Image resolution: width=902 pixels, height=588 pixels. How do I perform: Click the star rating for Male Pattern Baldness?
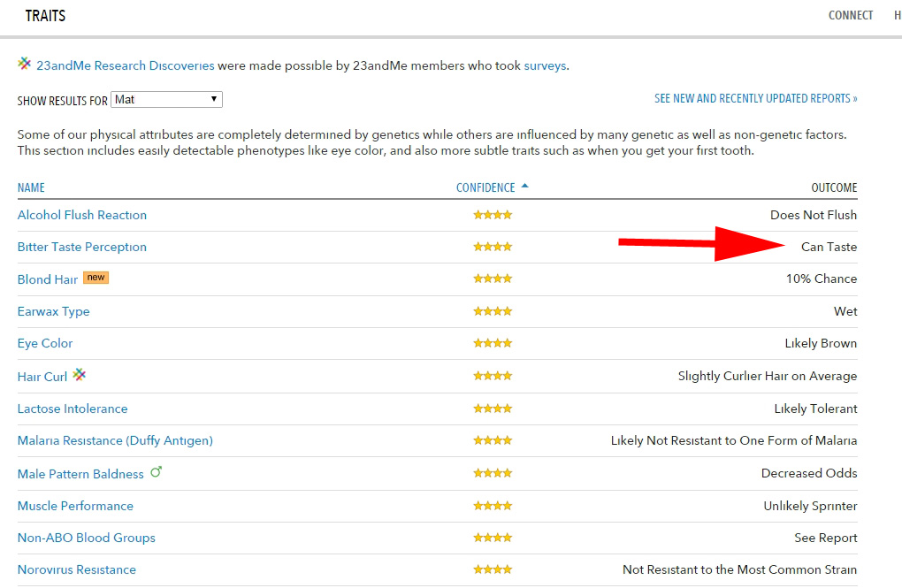(493, 473)
